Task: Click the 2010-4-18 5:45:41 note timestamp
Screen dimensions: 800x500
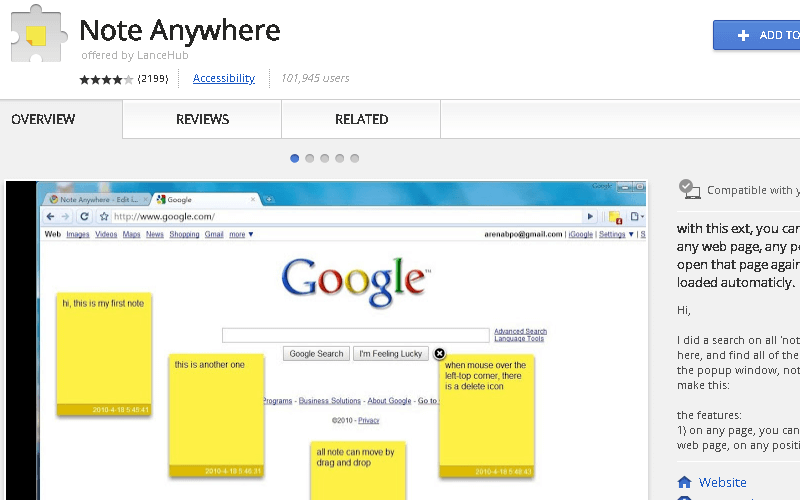Action: coord(120,410)
